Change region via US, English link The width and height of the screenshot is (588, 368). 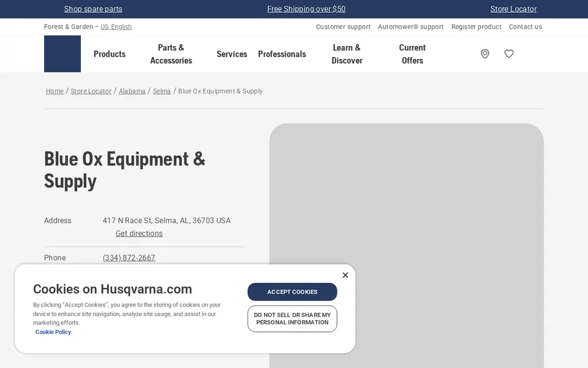pyautogui.click(x=116, y=26)
